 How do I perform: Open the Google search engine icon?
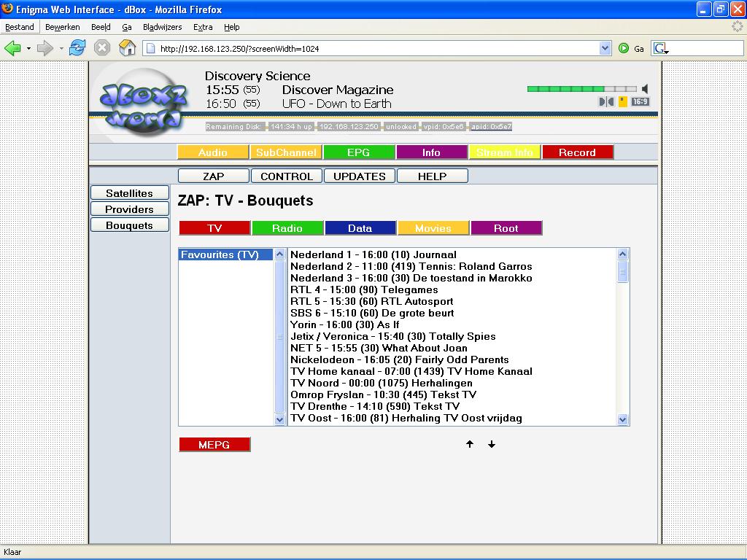pyautogui.click(x=660, y=48)
